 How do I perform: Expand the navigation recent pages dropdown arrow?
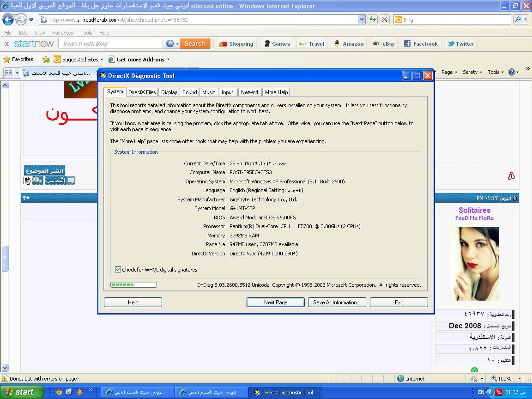pyautogui.click(x=31, y=20)
